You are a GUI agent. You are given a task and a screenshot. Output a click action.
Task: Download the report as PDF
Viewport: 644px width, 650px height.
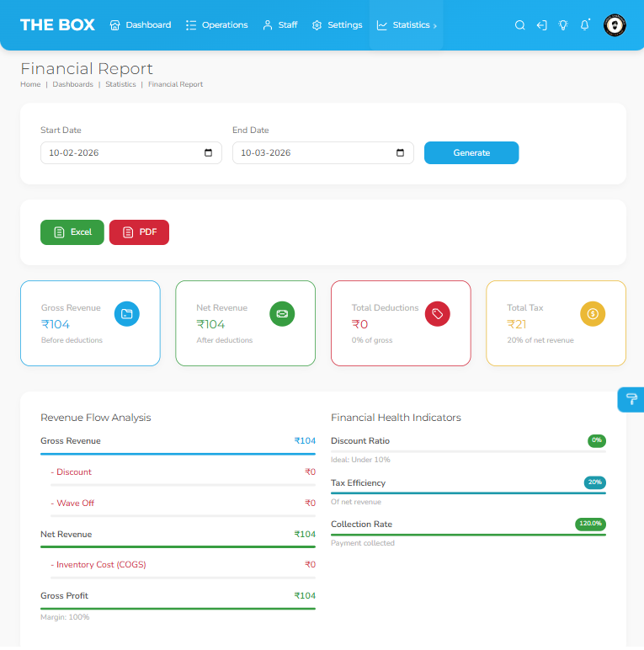pyautogui.click(x=139, y=232)
